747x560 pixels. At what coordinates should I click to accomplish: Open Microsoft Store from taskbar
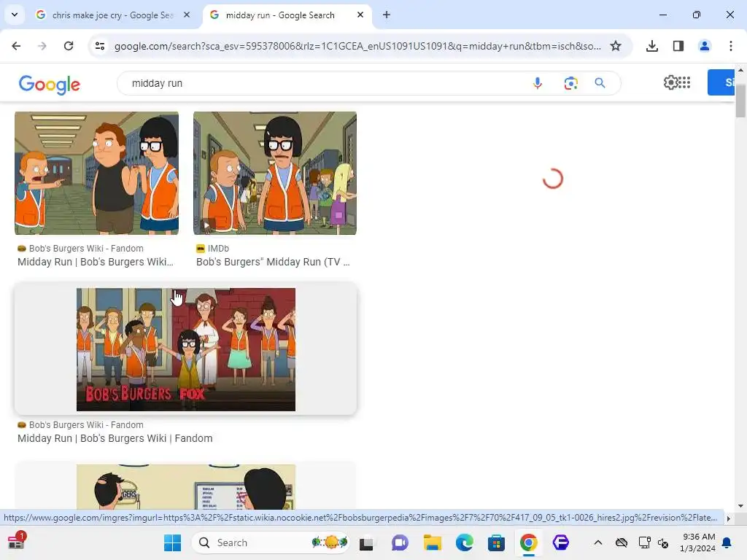(x=496, y=542)
